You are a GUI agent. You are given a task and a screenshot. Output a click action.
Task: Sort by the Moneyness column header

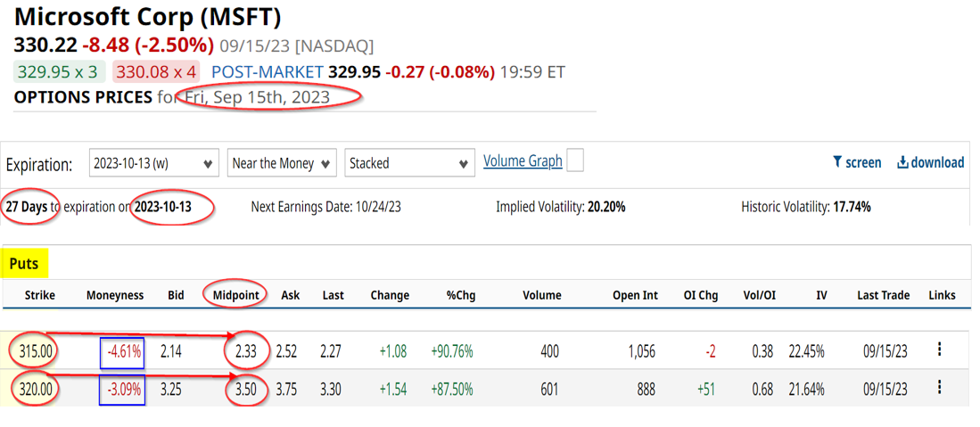click(115, 295)
